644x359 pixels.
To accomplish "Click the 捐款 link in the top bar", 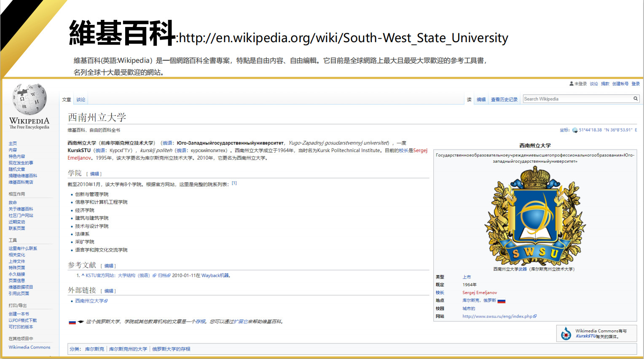I will pos(605,84).
